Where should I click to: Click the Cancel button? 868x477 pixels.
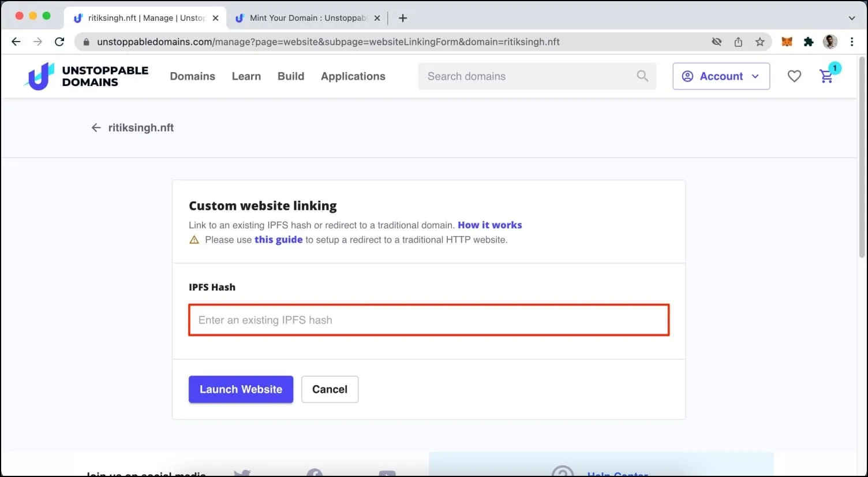point(330,389)
